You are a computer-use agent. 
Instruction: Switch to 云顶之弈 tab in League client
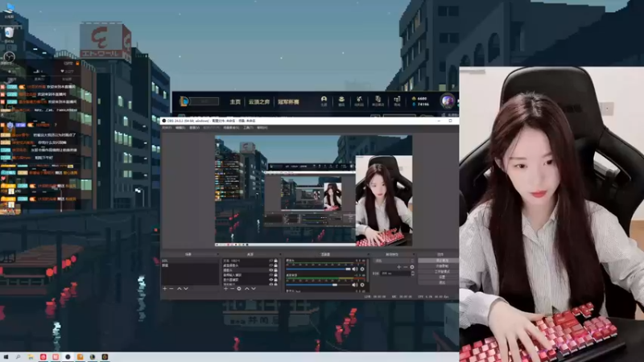coord(258,102)
